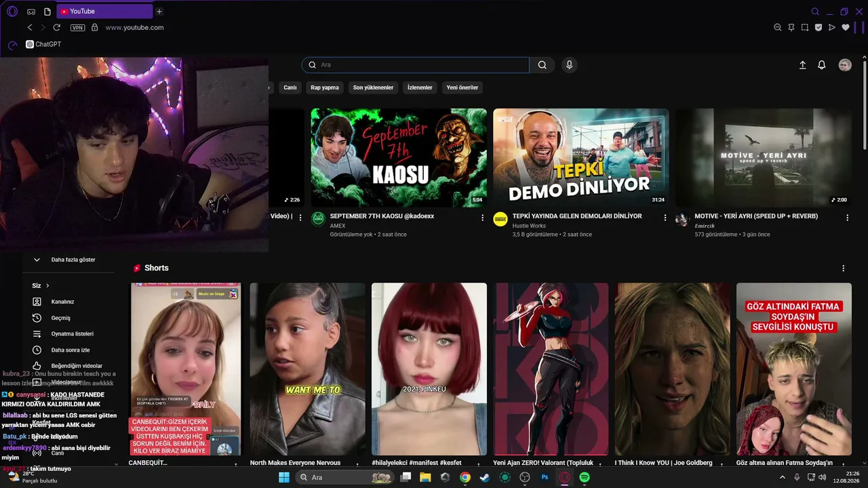Screen dimensions: 868x488
Task: Play the September 7th KAOSU thumbnail
Action: [399, 158]
